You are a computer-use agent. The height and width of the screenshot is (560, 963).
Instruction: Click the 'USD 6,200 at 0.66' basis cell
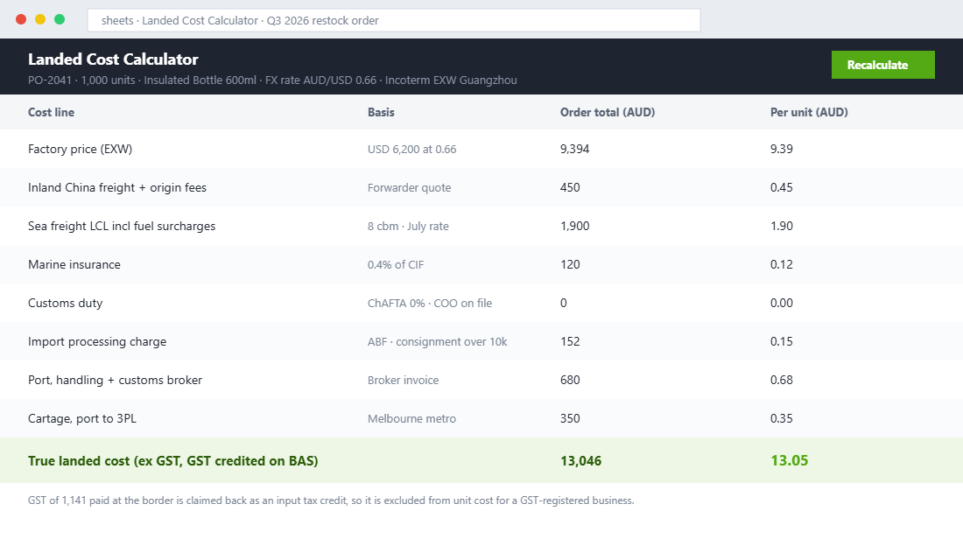[411, 150]
